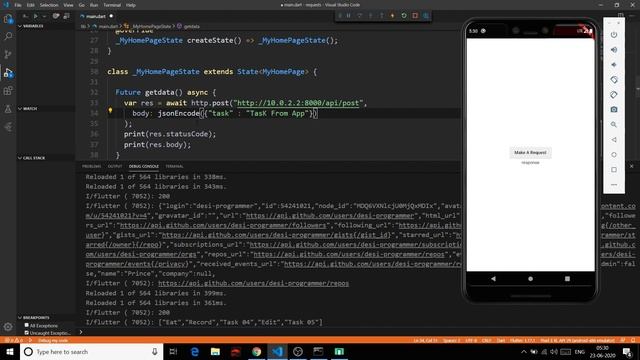Viewport: 640px width, 360px height.
Task: Open the Windows Start menu
Action: (x=10, y=352)
